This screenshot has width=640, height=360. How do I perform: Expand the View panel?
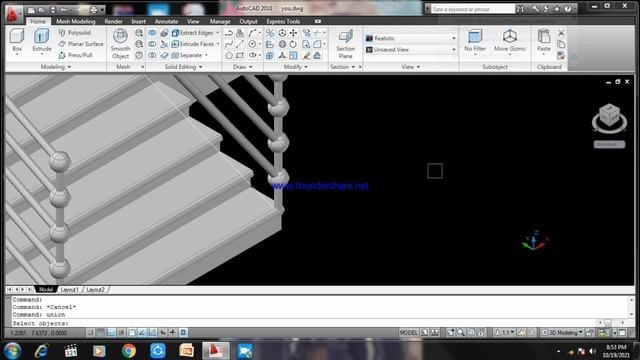pyautogui.click(x=411, y=67)
